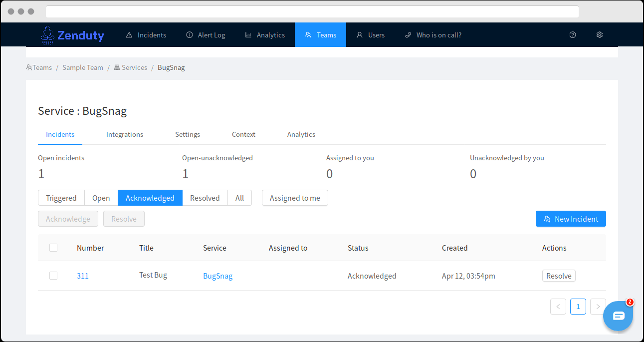Tick checkbox for incident 311
Image resolution: width=644 pixels, height=342 pixels.
(x=53, y=276)
